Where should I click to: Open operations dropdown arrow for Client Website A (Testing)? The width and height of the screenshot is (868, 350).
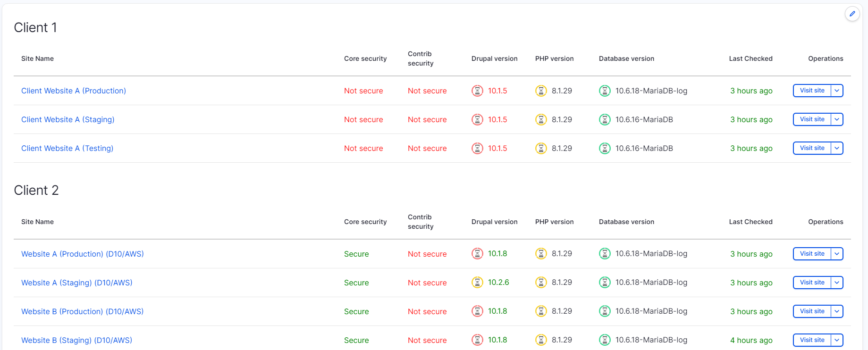(x=837, y=148)
